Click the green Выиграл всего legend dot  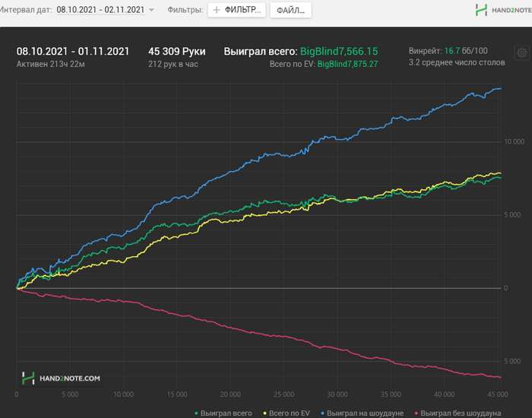point(196,413)
